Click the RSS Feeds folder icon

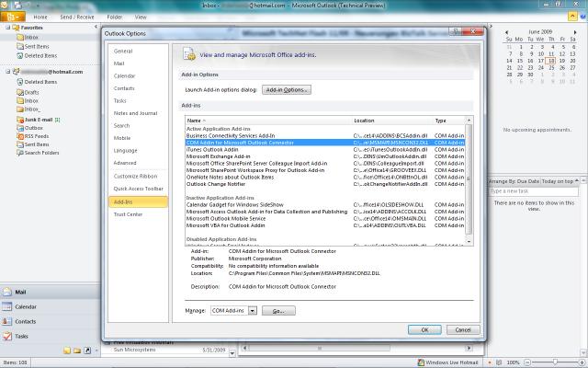click(20, 136)
